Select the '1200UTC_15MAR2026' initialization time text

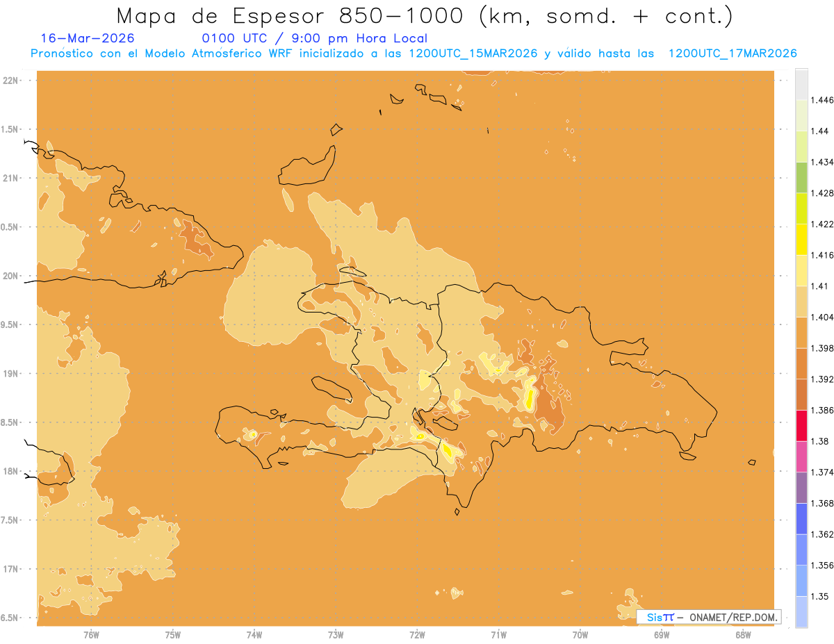473,53
